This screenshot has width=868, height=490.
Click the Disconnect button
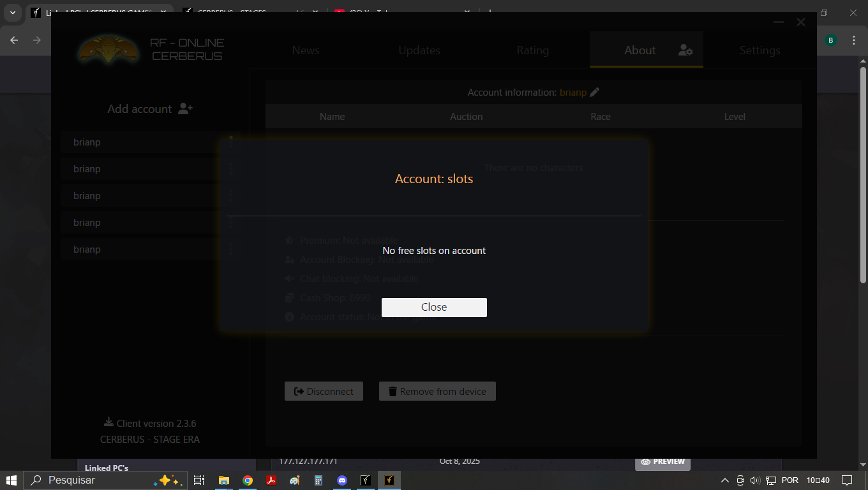[324, 391]
